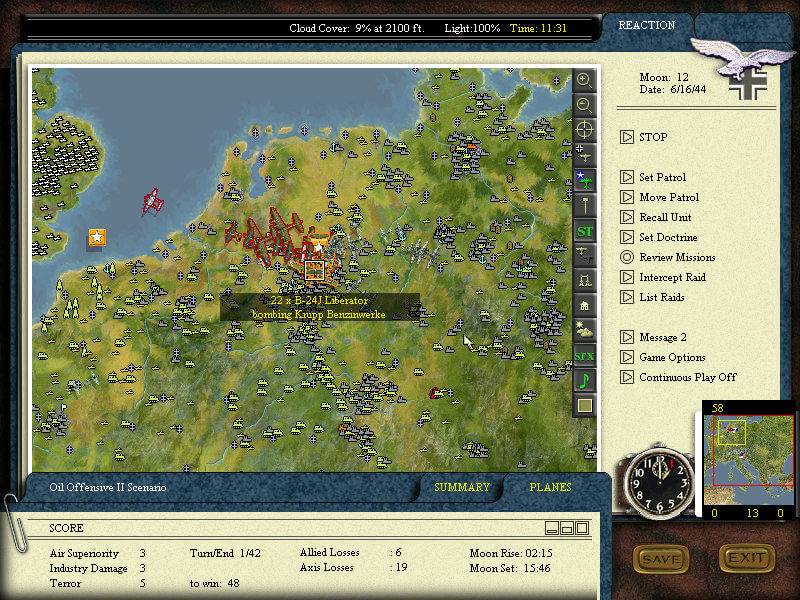Click the yellow 58 above minimap
The image size is (800, 600).
pos(717,408)
